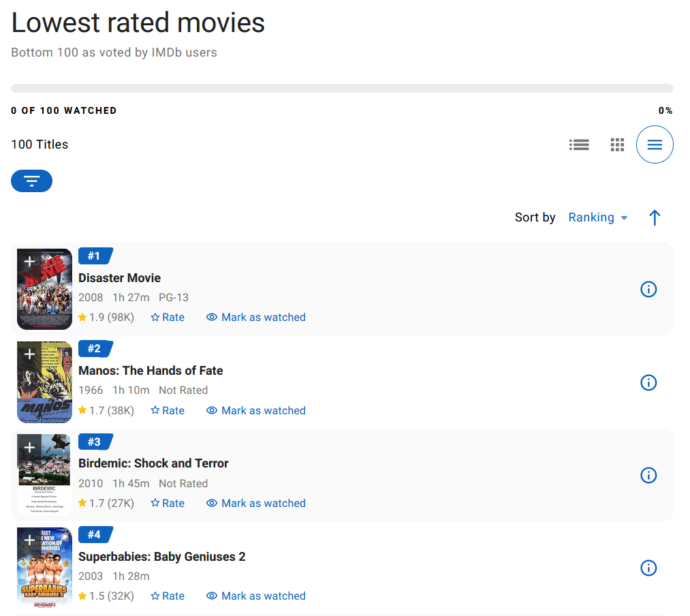View info for Birdemic: Shock and Terror
The height and width of the screenshot is (616, 690).
pos(648,476)
